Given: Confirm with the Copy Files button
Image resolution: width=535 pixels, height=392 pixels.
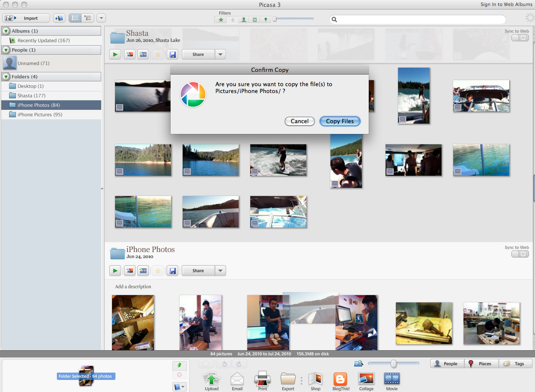Looking at the screenshot, I should click(339, 121).
